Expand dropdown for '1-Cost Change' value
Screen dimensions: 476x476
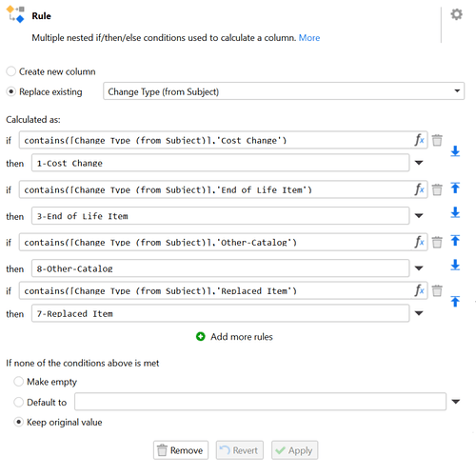coord(419,163)
